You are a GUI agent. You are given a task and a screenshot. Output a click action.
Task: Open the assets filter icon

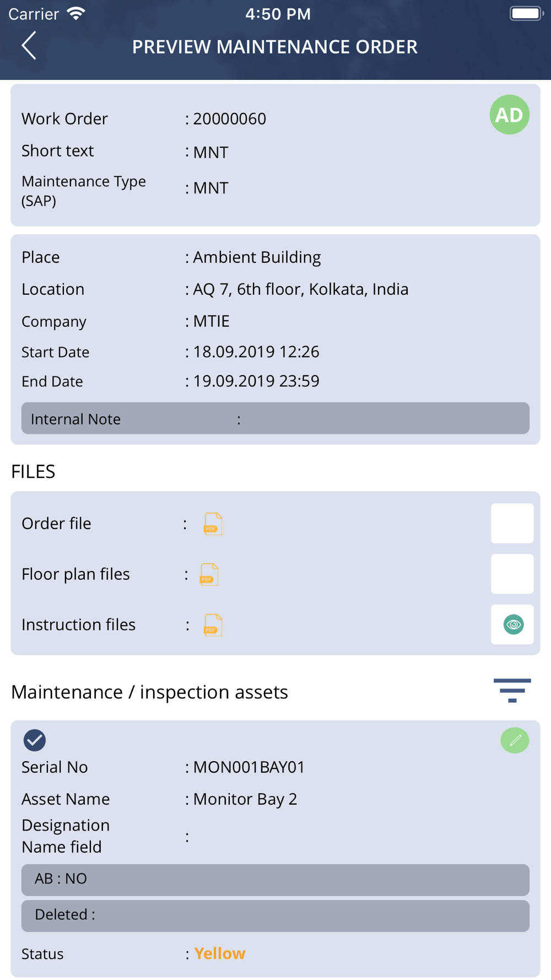coord(512,691)
